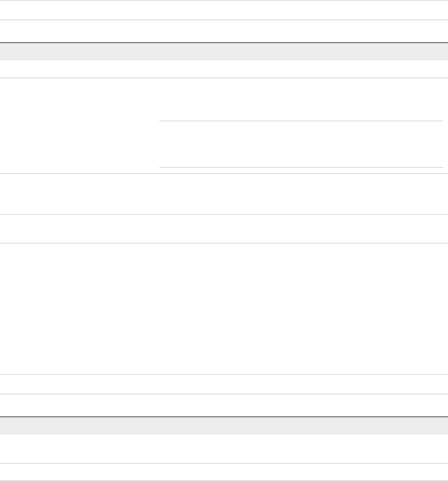448x481 pixels.
Task: Click the blank row just above the lower gray header
Action: point(224,405)
